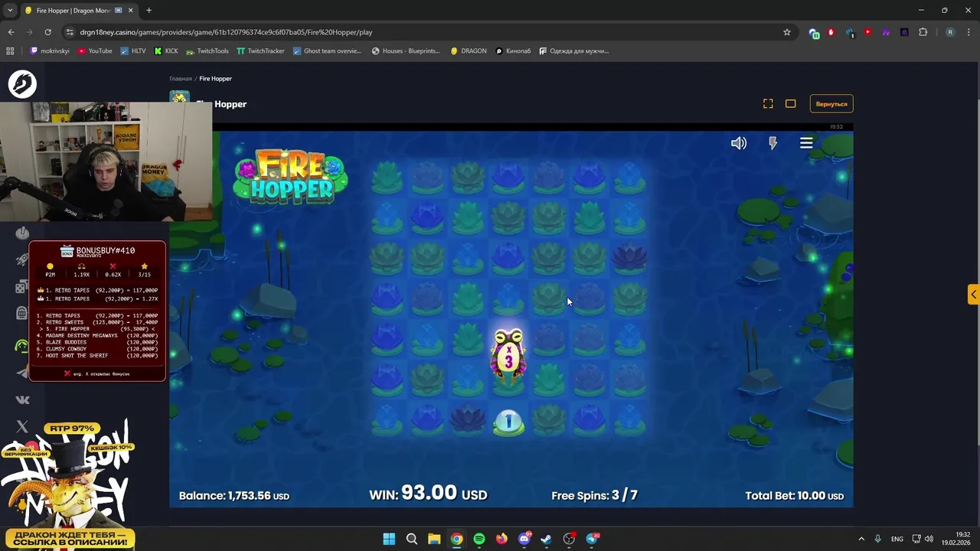Click the microphone tray icon
Screen dimensions: 980x551
click(x=878, y=539)
